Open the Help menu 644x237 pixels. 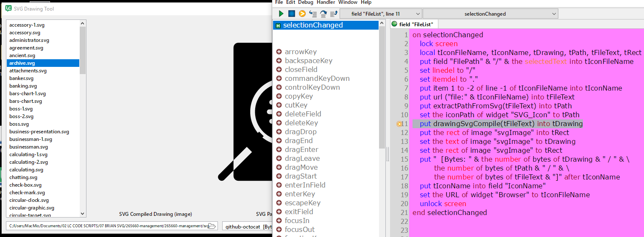point(366,3)
